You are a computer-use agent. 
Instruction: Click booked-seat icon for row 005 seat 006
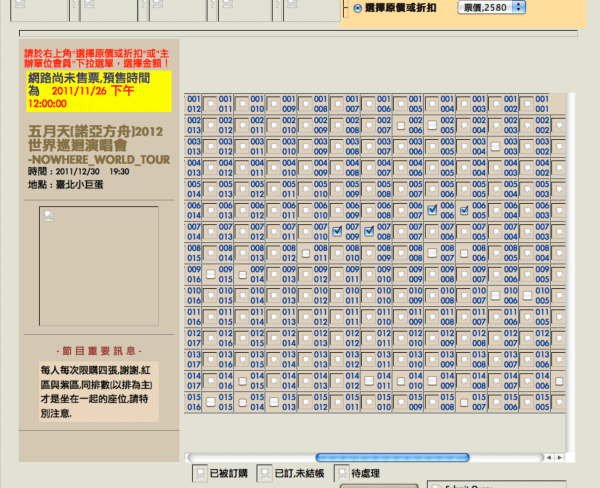pyautogui.click(x=432, y=189)
